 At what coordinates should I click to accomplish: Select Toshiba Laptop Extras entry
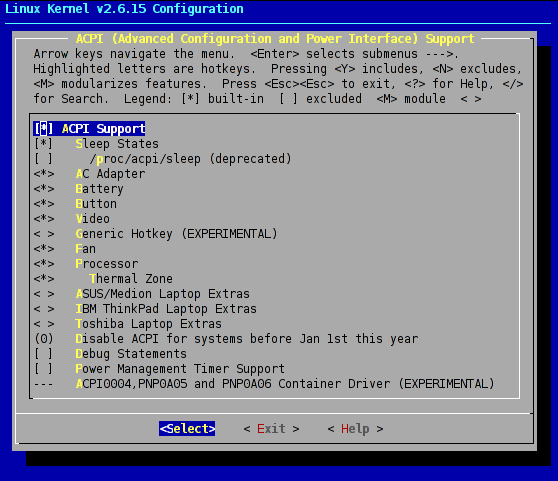click(148, 324)
